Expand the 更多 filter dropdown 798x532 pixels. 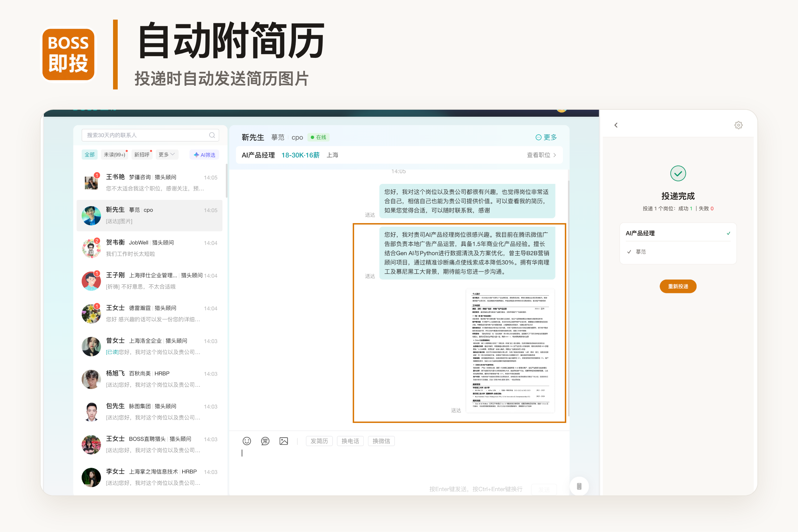click(167, 155)
